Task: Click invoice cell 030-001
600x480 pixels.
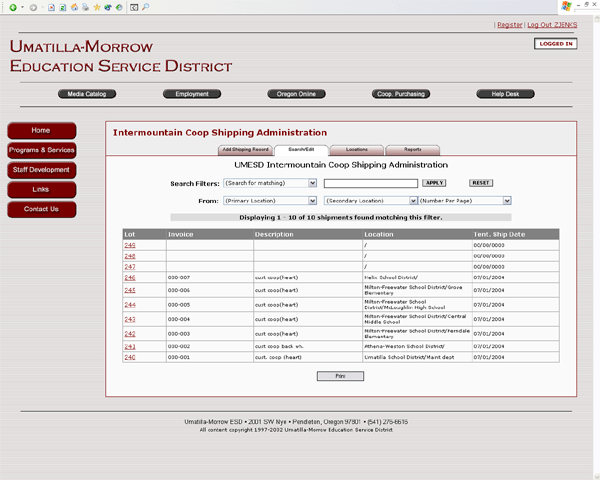Action: 210,357
